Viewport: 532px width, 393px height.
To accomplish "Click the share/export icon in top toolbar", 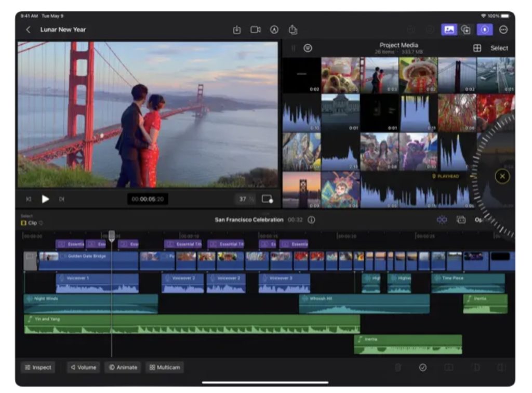I will [293, 30].
